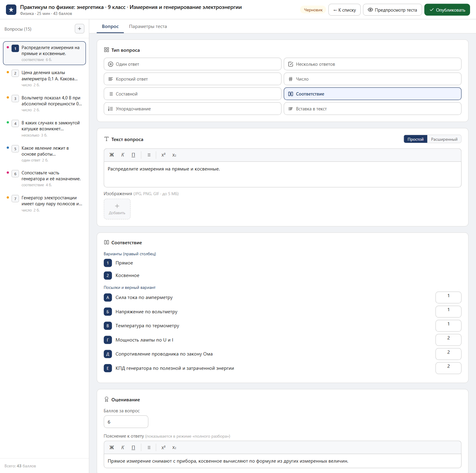Viewport: 476px width, 473px height.
Task: Edit the 'Баллов за вопрос' points field
Action: pos(126,422)
